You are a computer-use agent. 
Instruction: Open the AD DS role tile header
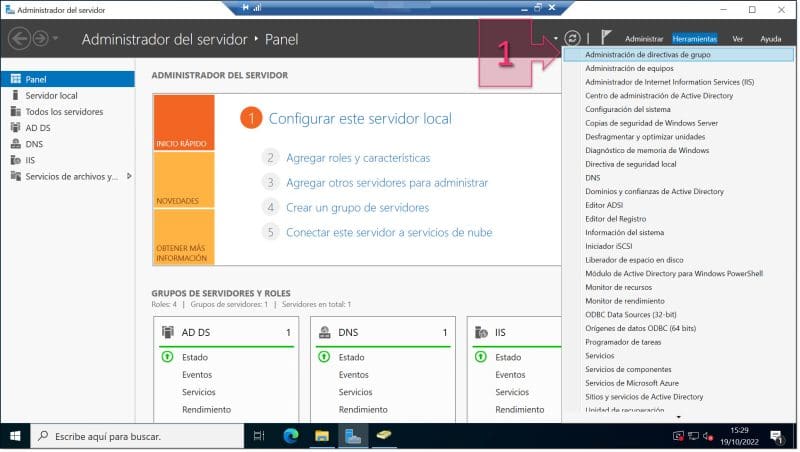(228, 332)
